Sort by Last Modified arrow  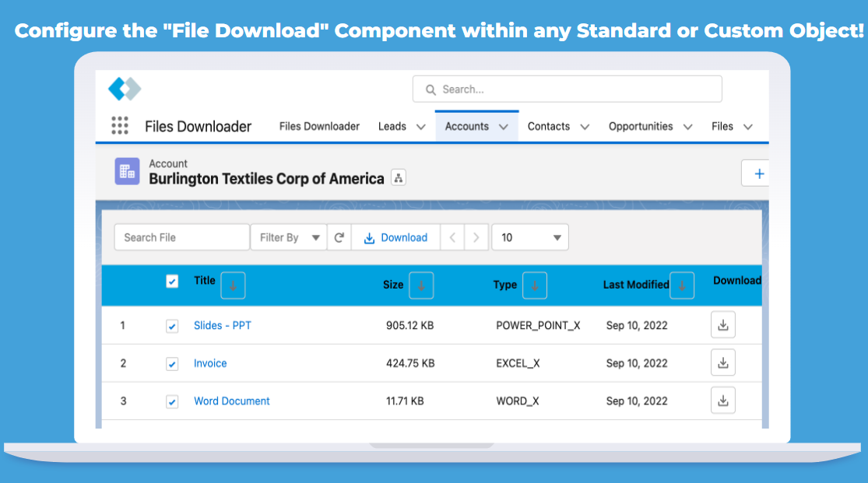coord(682,285)
